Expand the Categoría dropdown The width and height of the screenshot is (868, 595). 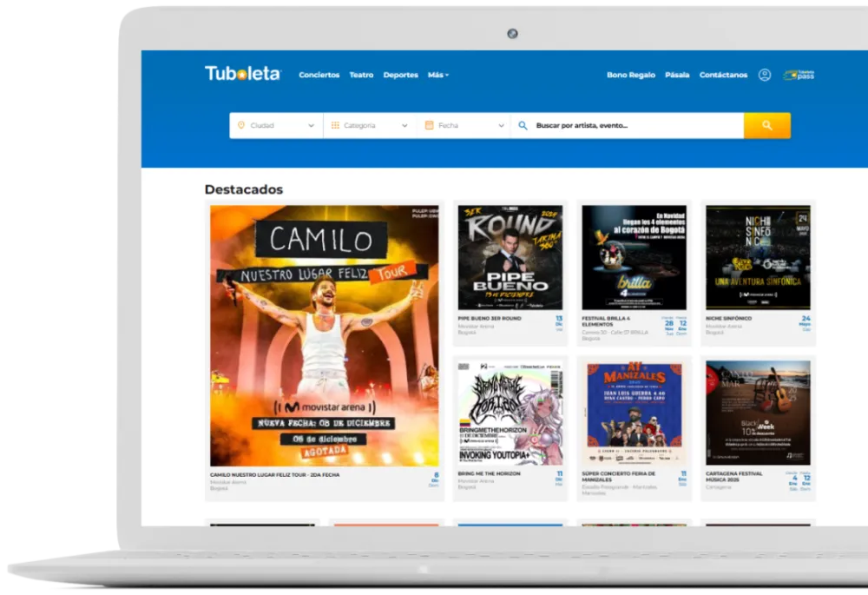(x=406, y=125)
